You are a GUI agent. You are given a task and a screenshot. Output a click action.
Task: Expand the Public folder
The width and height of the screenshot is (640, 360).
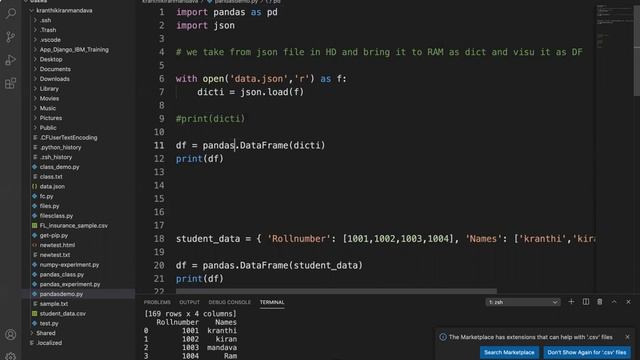pyautogui.click(x=48, y=128)
